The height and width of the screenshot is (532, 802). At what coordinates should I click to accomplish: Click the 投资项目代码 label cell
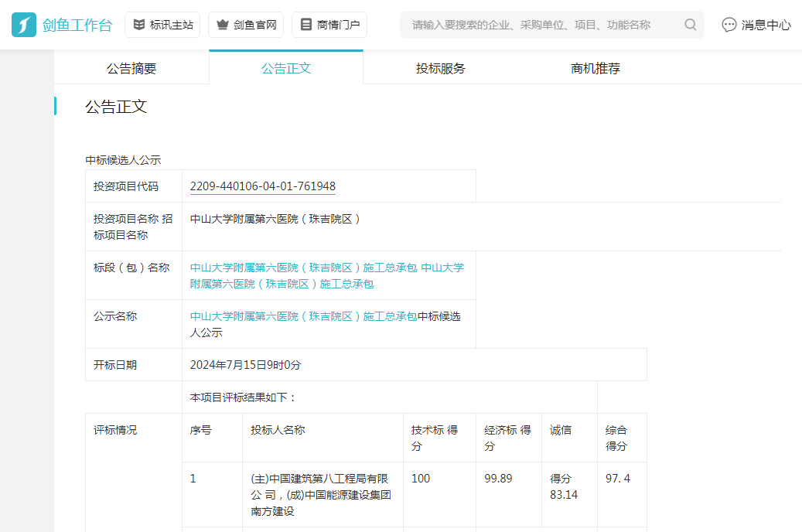click(134, 186)
